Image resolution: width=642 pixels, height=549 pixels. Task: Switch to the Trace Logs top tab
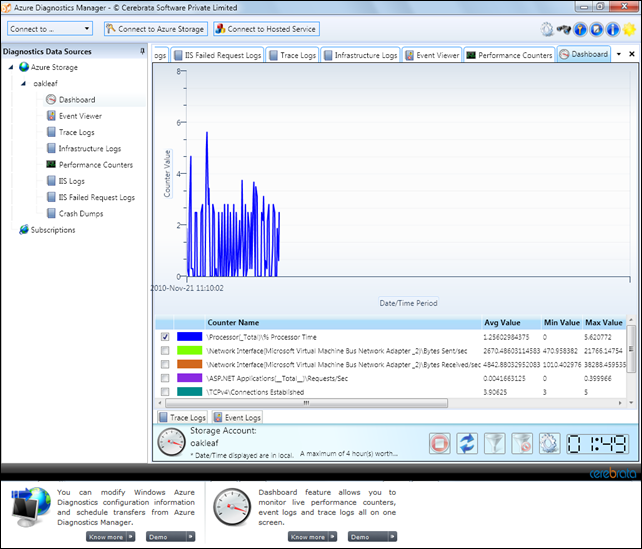tap(293, 55)
